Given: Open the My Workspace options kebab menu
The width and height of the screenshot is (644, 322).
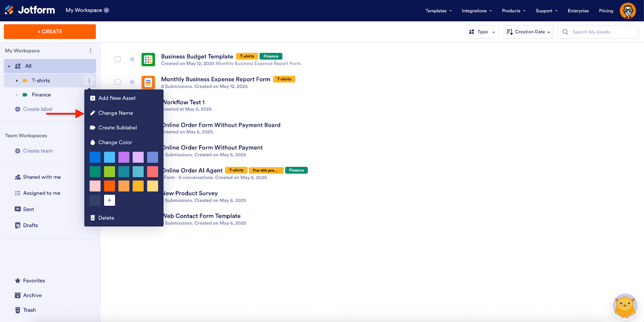Looking at the screenshot, I should (91, 51).
